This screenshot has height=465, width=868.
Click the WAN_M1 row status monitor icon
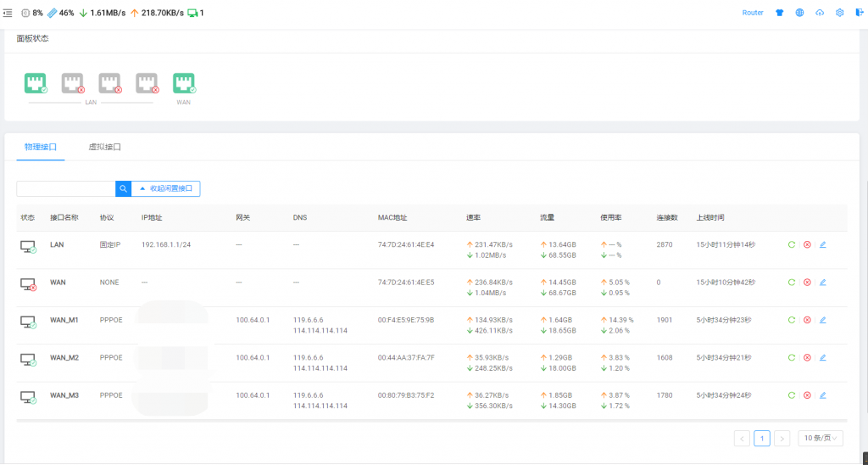[28, 322]
